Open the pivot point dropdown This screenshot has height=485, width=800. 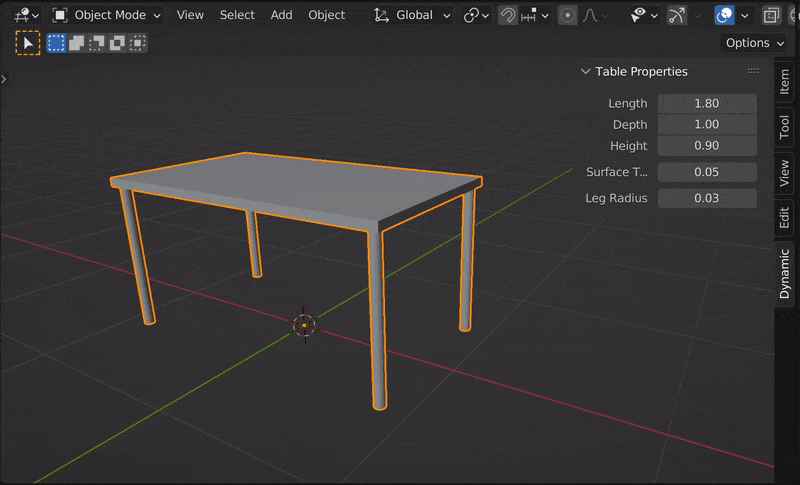pyautogui.click(x=476, y=15)
